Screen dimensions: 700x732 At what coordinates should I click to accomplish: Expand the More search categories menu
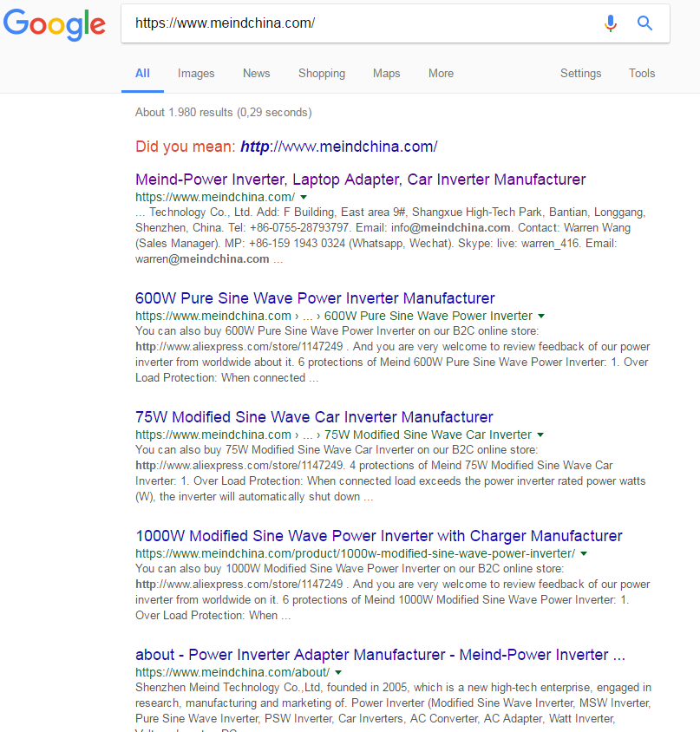pyautogui.click(x=441, y=74)
